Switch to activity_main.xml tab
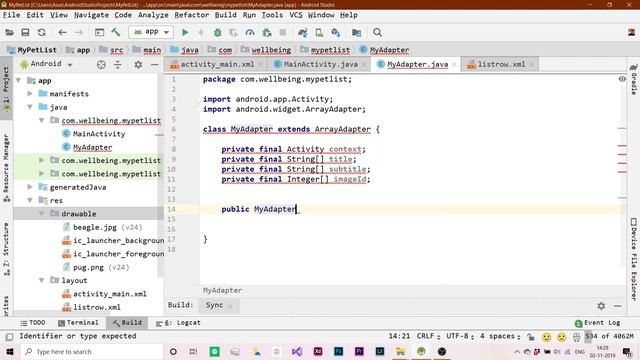This screenshot has height=360, width=640. [x=217, y=64]
